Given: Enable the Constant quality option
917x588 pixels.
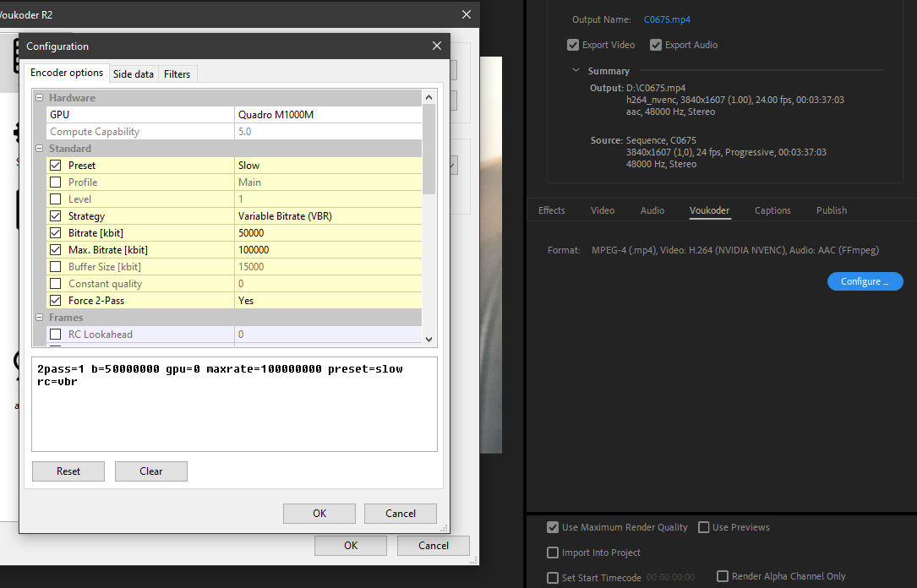Looking at the screenshot, I should [56, 284].
